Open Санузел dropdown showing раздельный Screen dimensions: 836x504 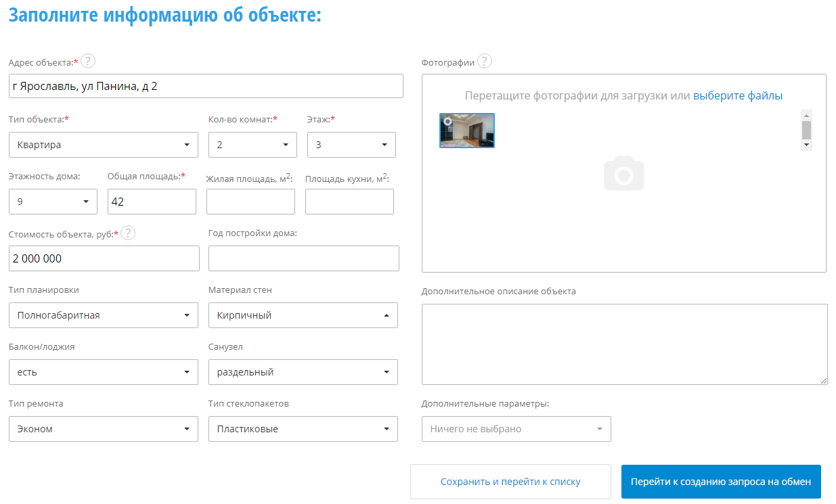[303, 372]
